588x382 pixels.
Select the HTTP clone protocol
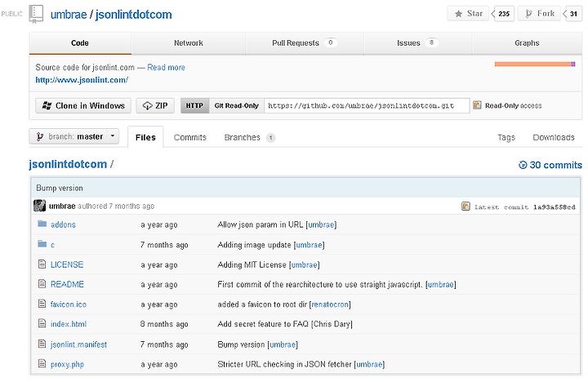click(x=194, y=106)
